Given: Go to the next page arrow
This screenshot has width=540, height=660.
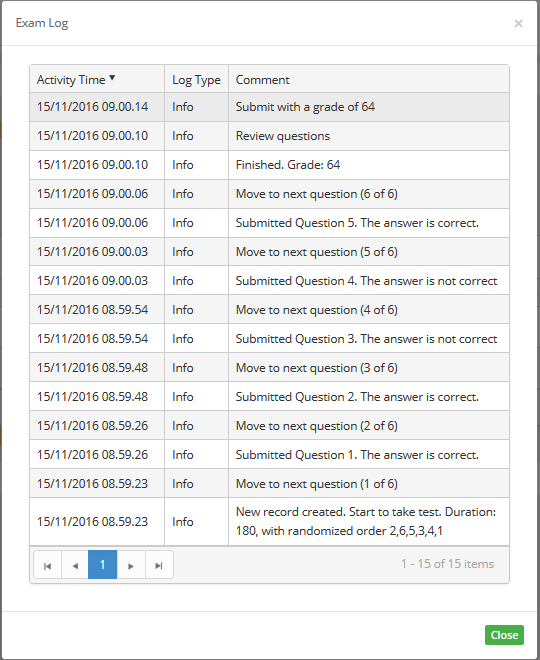Looking at the screenshot, I should (131, 565).
